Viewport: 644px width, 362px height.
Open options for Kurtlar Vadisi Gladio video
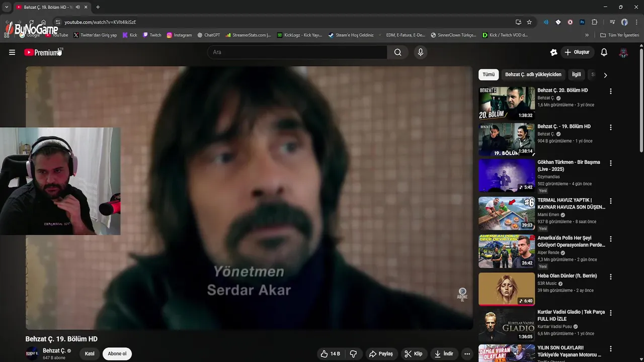tap(611, 313)
